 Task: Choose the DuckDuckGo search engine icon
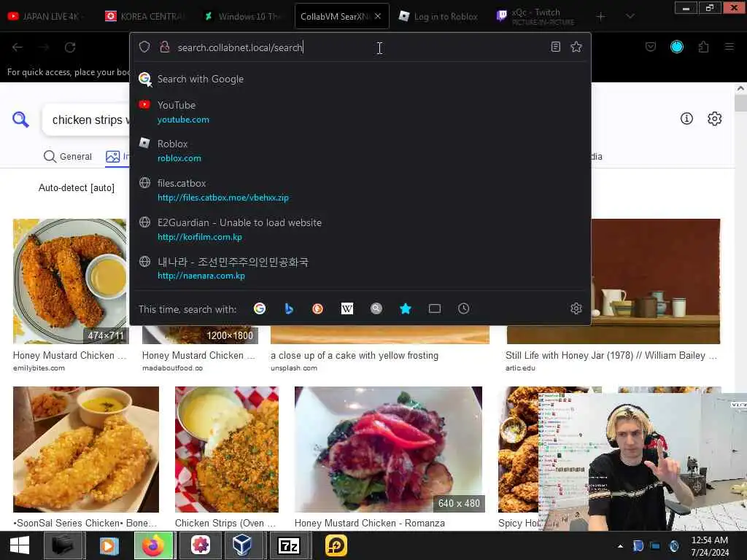pos(318,308)
